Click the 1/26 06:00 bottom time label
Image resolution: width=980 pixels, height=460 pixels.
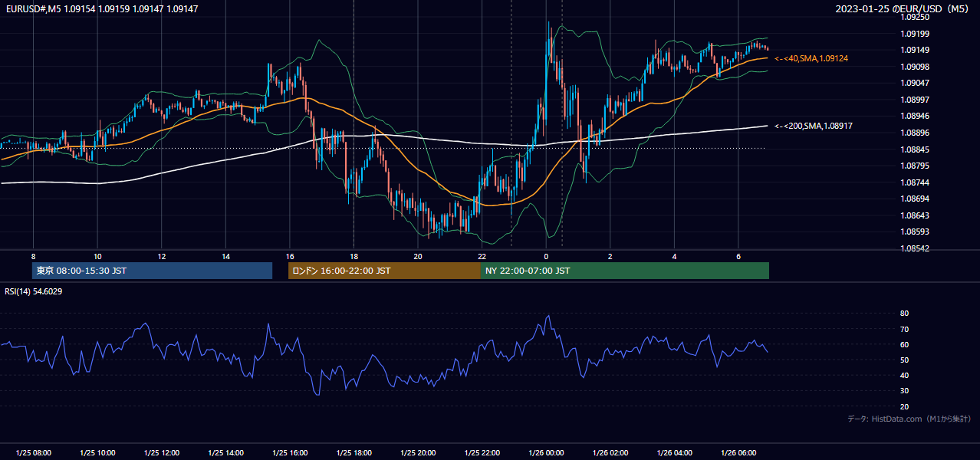pos(738,453)
